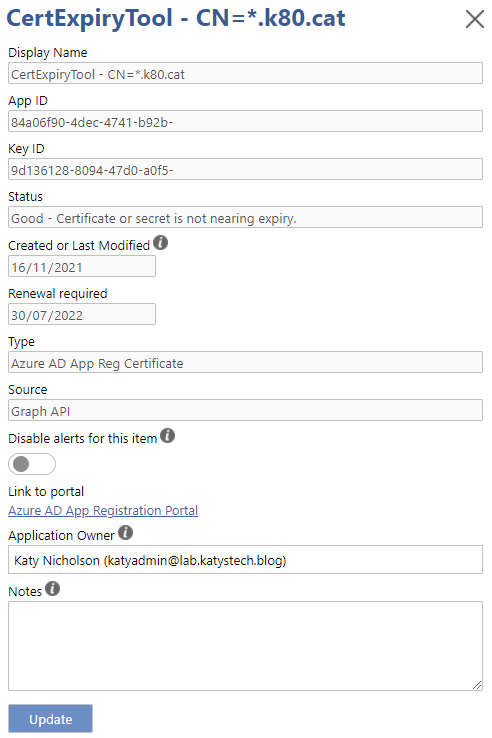Click the 'Status' label
Image resolution: width=492 pixels, height=738 pixels.
[25, 197]
